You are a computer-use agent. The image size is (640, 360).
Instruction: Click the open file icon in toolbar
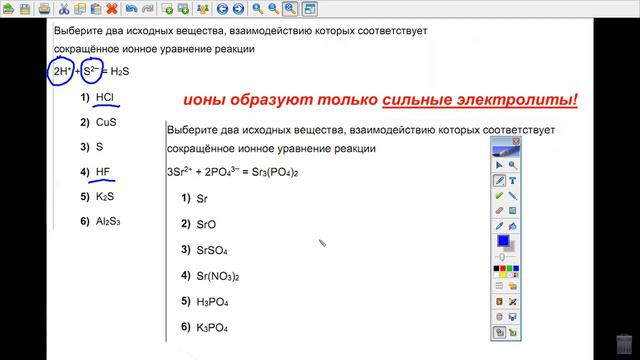(8, 9)
